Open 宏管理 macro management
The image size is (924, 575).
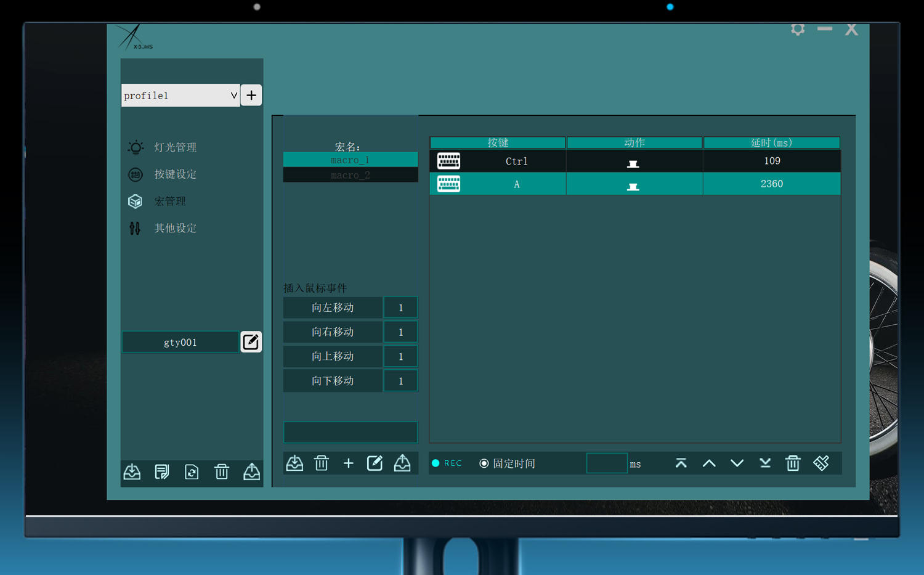coord(170,202)
